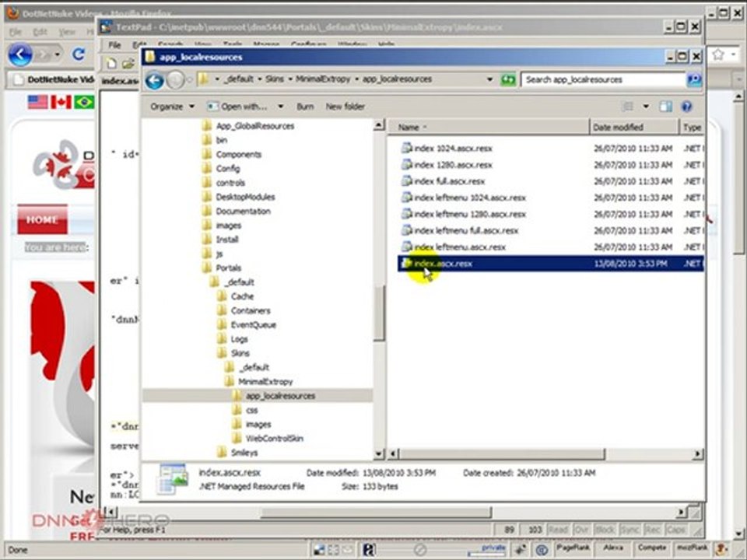Click the Firefox reload icon

pyautogui.click(x=79, y=54)
